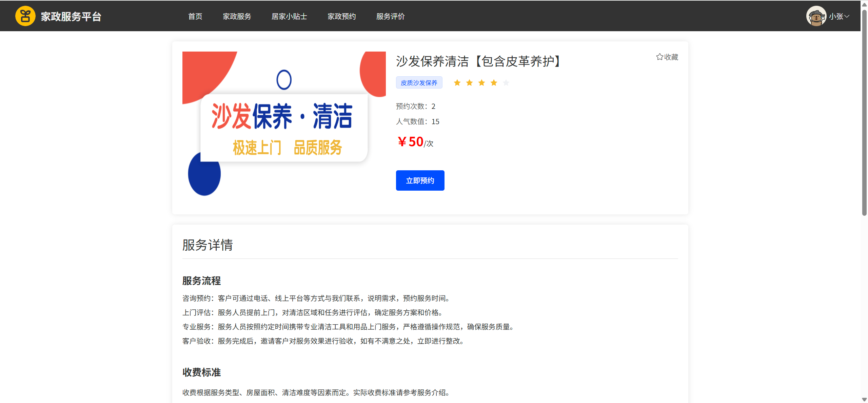
Task: Click the third rating star
Action: coord(481,83)
